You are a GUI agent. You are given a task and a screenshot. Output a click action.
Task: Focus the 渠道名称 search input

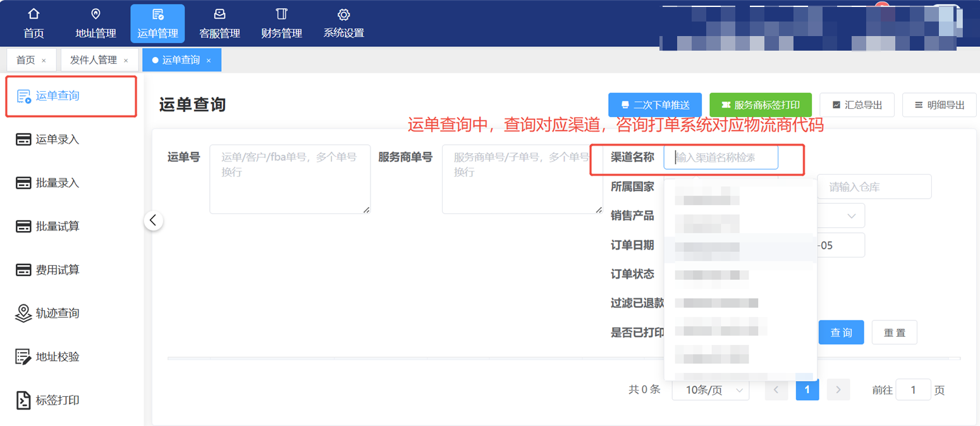click(x=721, y=158)
